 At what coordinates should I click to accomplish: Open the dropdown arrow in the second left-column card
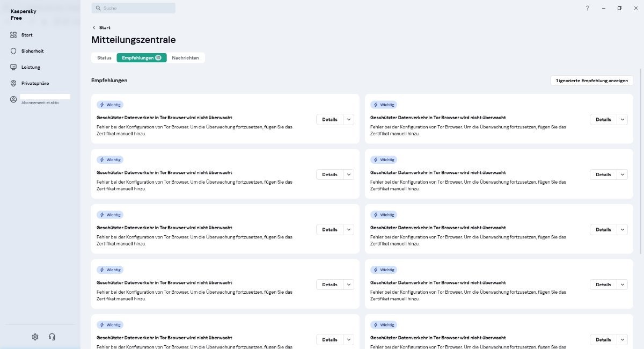349,174
